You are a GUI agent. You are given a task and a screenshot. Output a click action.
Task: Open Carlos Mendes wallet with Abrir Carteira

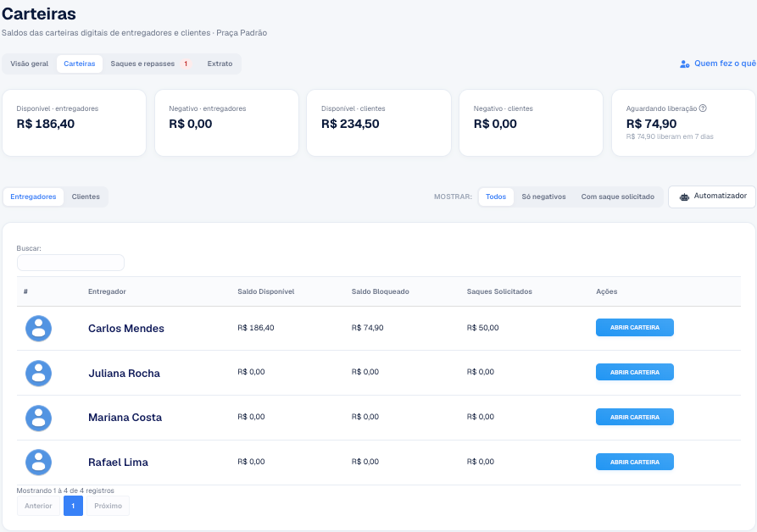click(x=634, y=328)
